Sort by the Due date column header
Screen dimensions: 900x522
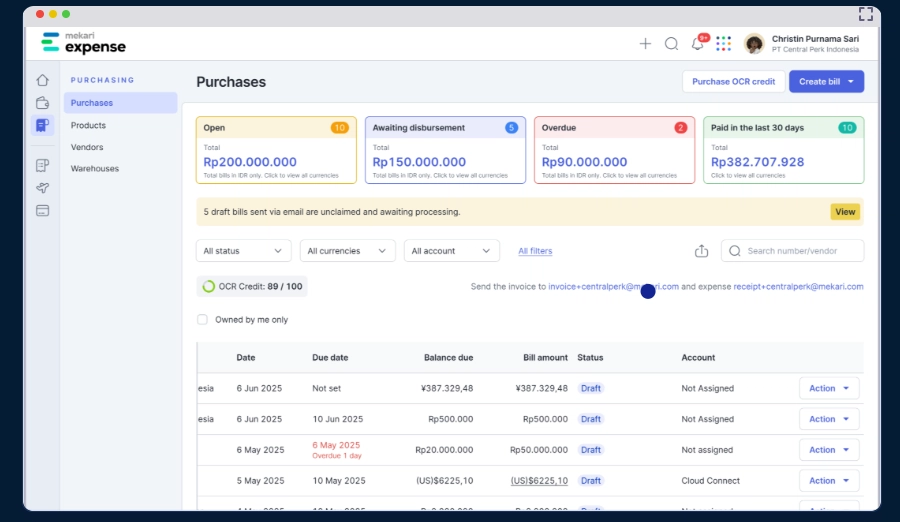[330, 357]
